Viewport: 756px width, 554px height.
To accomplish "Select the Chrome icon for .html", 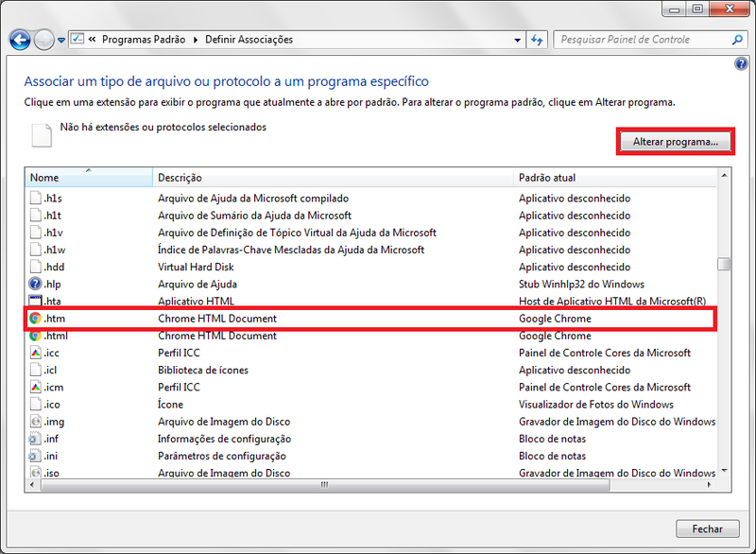I will pos(36,336).
